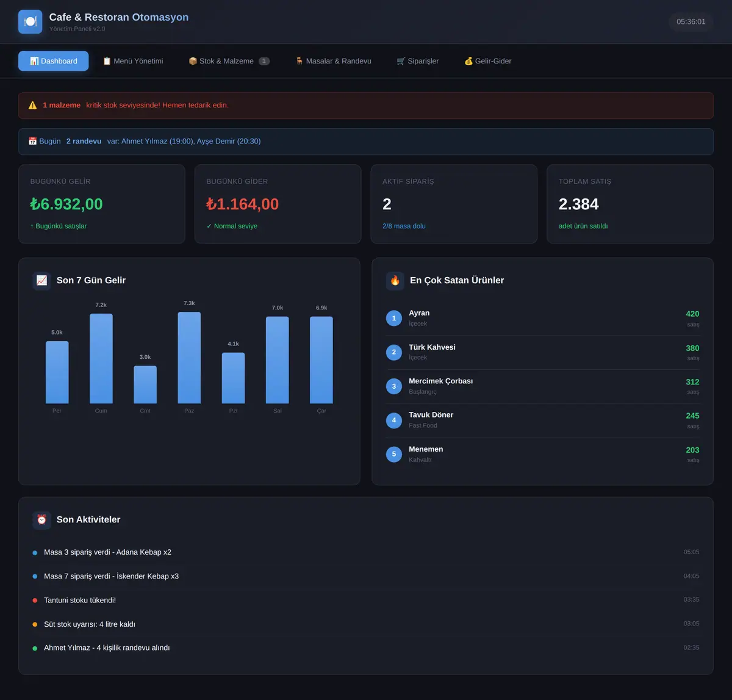Click "Süt stok uyarısı: 4 litre kaldı" text
The width and height of the screenshot is (732, 700).
click(90, 624)
